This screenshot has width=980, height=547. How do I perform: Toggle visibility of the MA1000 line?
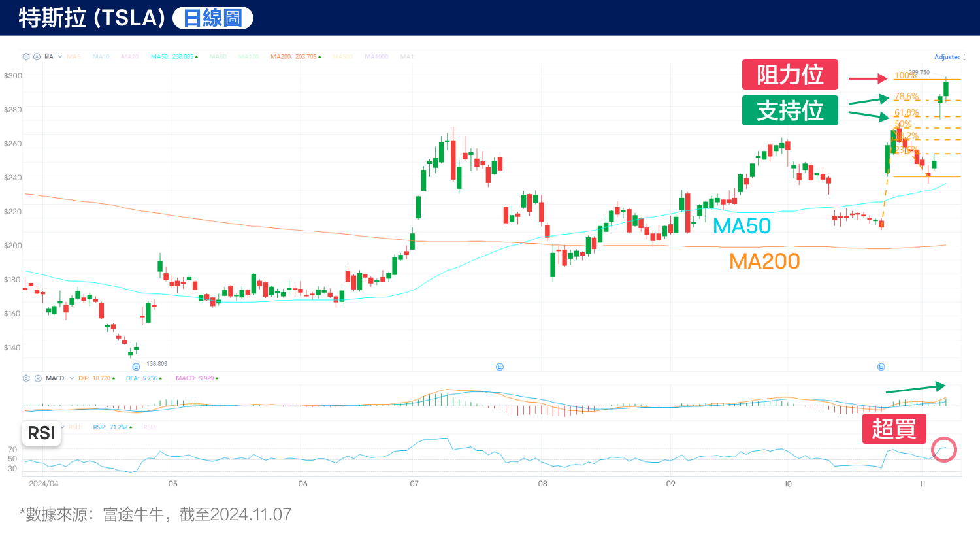click(x=377, y=56)
